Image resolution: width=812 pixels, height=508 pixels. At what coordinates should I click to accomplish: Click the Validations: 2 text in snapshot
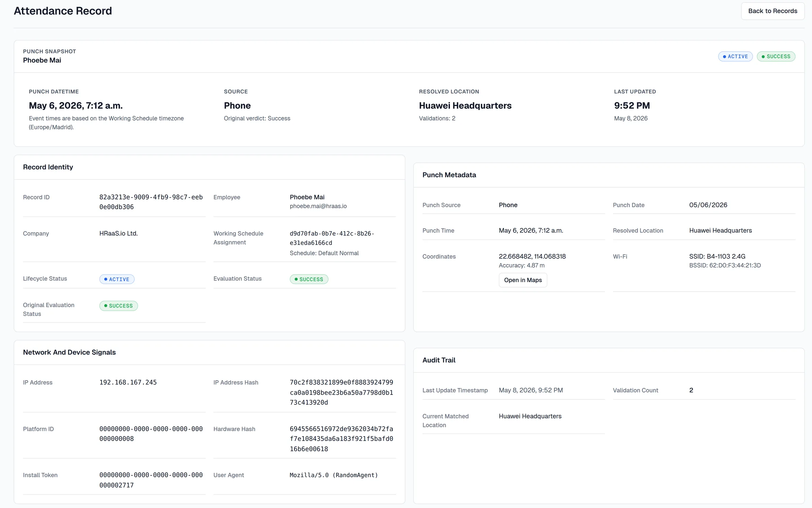(437, 119)
